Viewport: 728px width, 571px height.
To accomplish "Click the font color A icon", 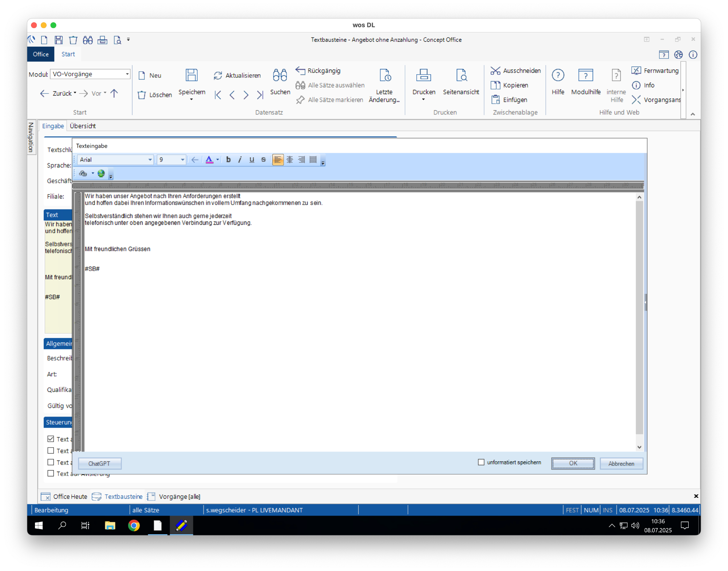I will 209,160.
